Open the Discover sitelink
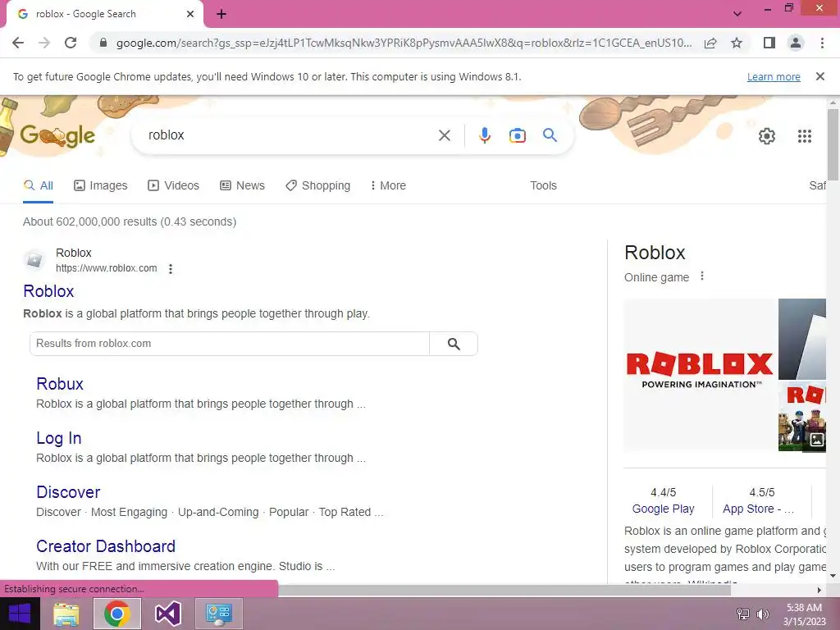This screenshot has height=630, width=840. 69,492
